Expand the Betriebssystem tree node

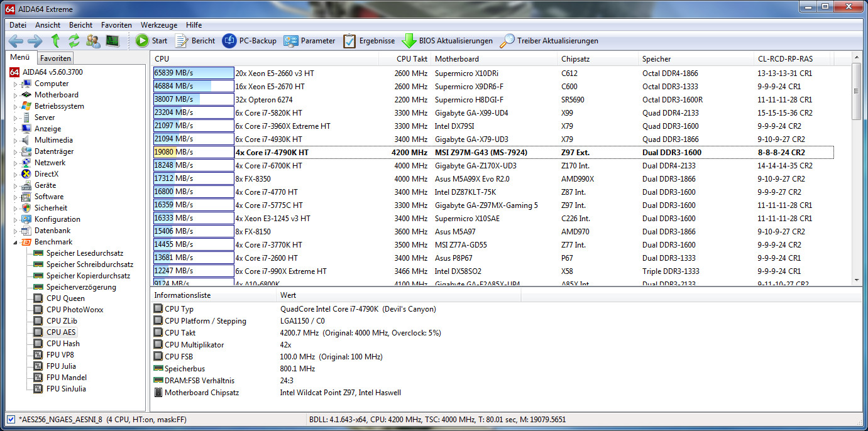16,106
